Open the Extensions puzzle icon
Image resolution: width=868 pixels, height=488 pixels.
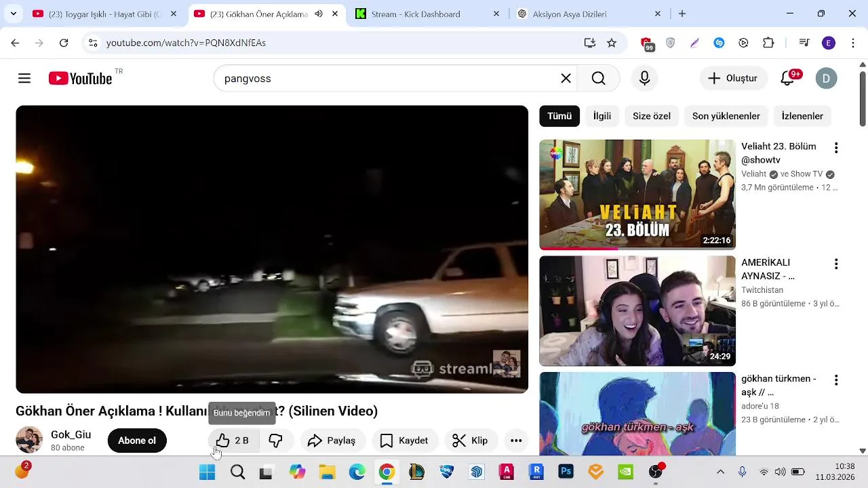tap(768, 43)
